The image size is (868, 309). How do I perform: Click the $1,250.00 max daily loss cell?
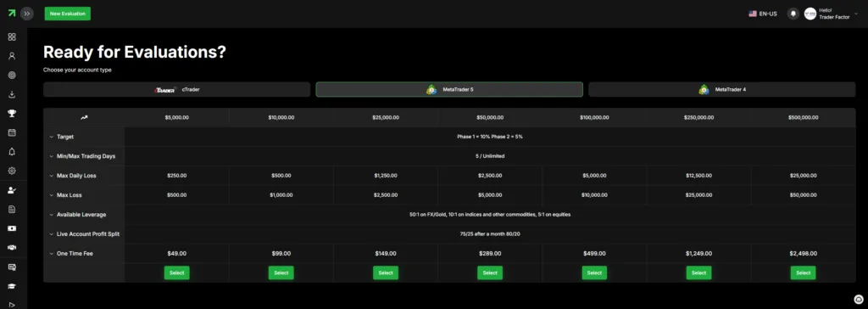pos(386,176)
